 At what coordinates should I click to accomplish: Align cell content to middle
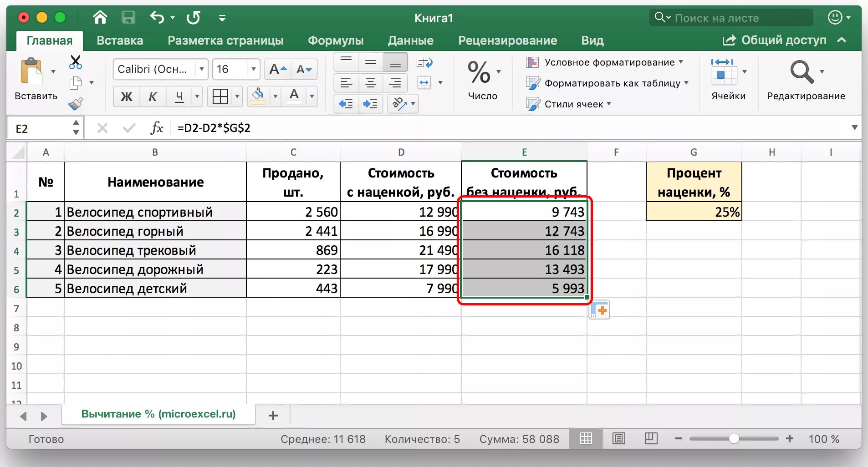point(371,62)
